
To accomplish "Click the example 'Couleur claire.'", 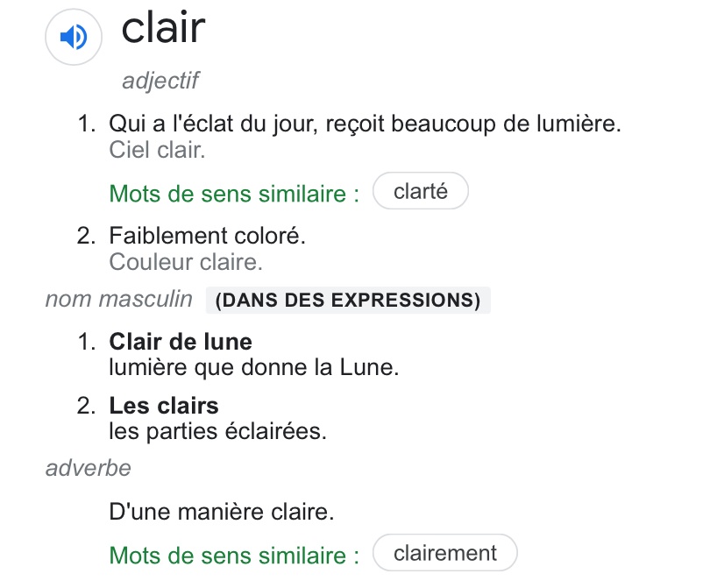I will (186, 261).
